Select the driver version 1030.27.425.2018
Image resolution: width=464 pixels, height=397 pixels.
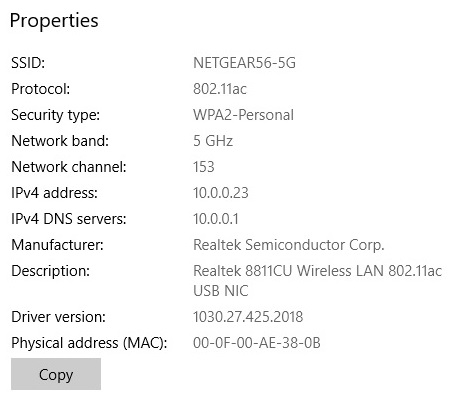(248, 317)
